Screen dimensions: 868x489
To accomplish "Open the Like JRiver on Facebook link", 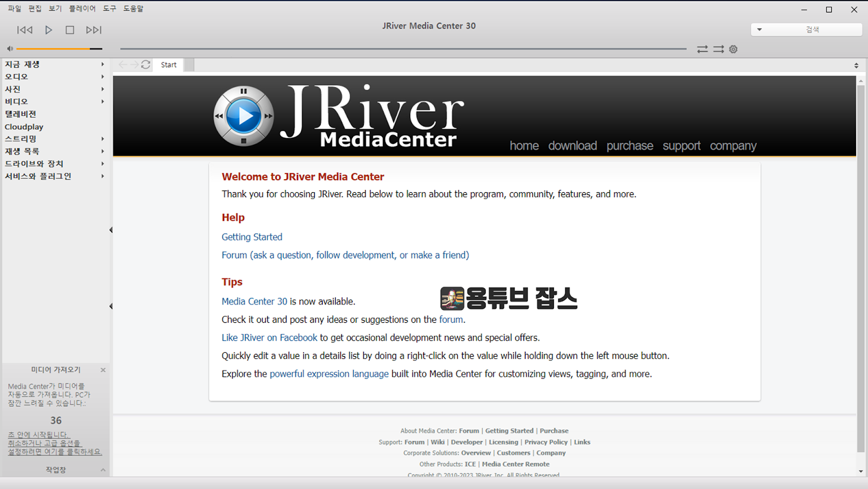I will [269, 338].
